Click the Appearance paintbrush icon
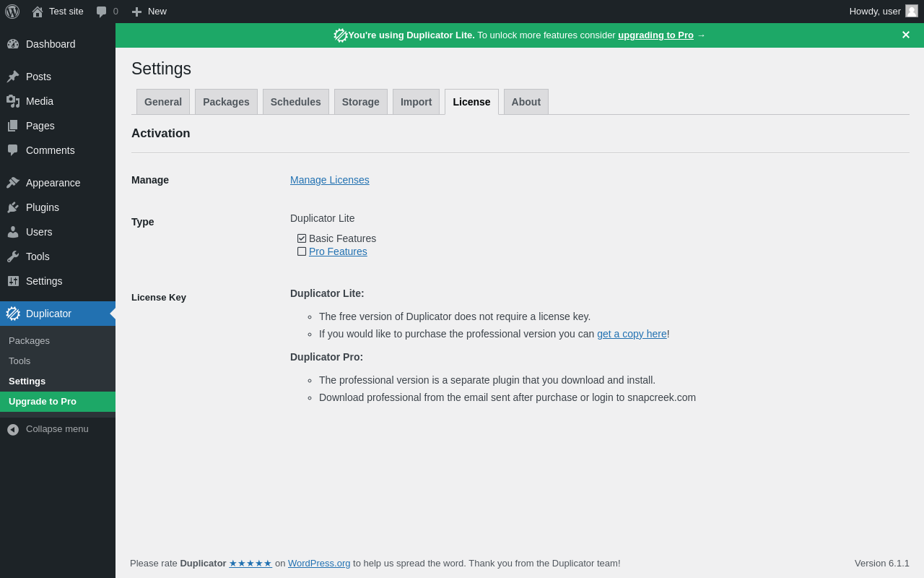The image size is (924, 578). 13,183
